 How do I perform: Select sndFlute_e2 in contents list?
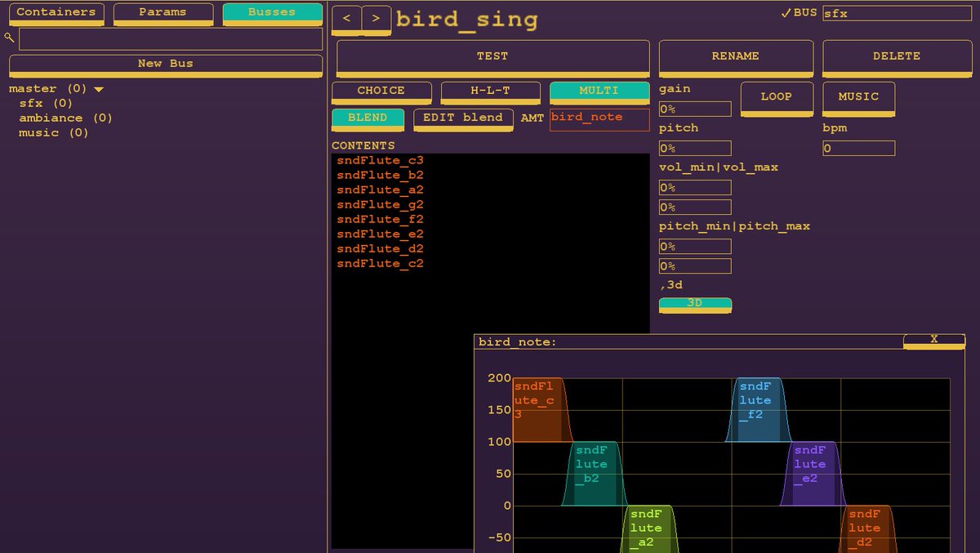pos(381,234)
